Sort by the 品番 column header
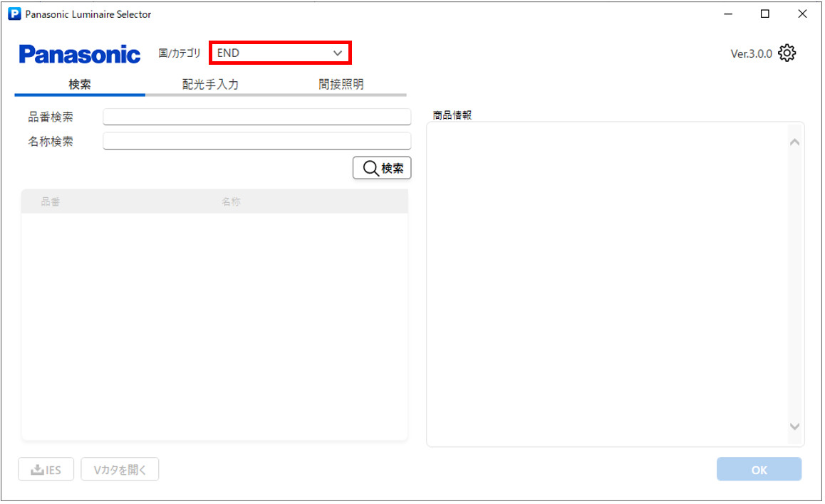The height and width of the screenshot is (504, 825). click(50, 202)
